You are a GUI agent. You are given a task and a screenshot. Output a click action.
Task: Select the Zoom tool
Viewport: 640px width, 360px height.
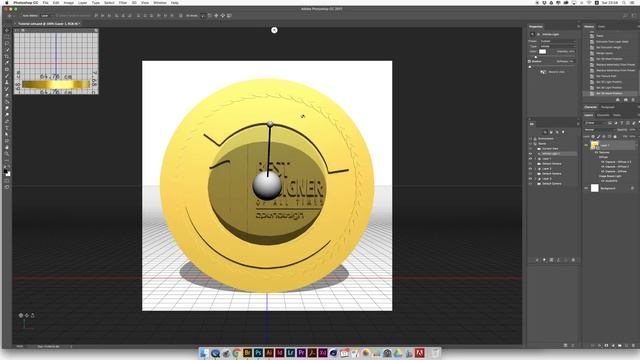(x=7, y=154)
